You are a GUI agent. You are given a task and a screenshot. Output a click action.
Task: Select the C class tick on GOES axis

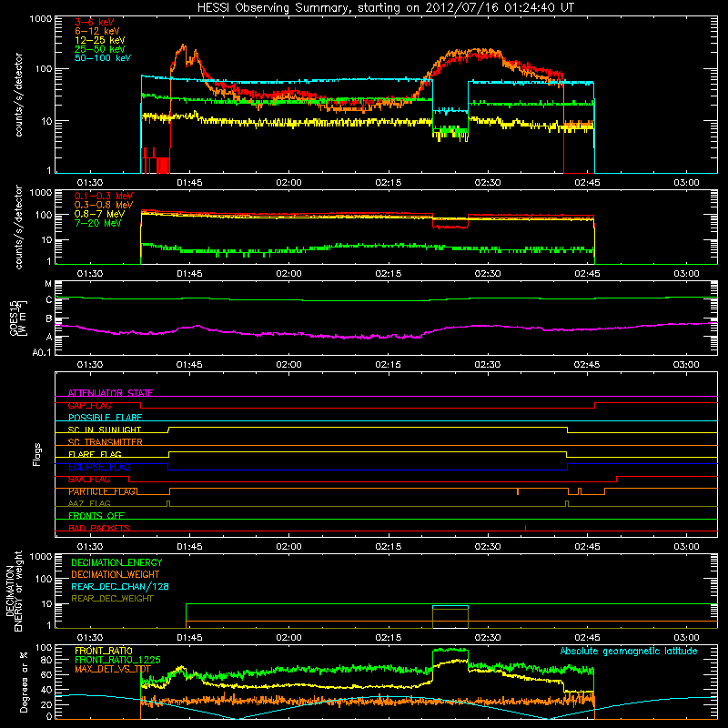point(49,300)
